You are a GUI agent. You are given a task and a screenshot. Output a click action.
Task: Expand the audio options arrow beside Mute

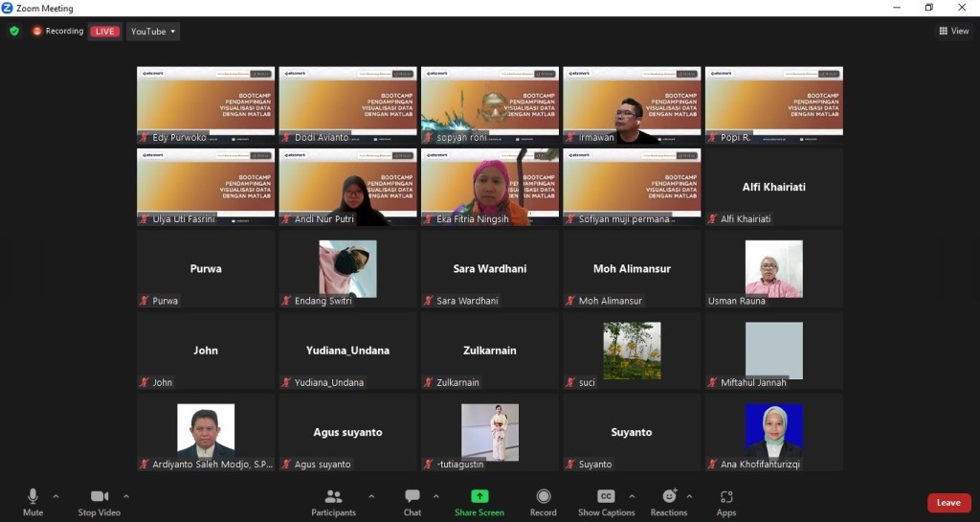click(56, 496)
